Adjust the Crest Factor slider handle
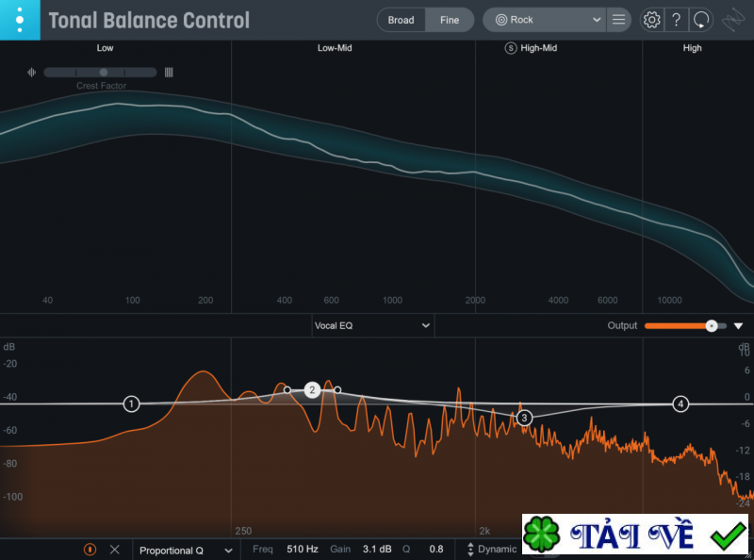Screen dimensions: 754x560 tap(103, 72)
